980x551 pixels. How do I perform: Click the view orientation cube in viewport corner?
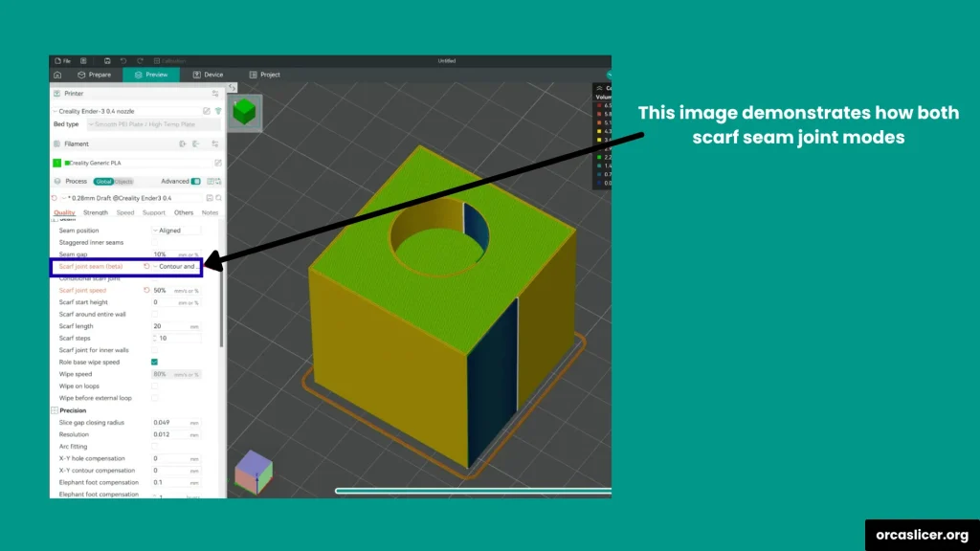[254, 471]
